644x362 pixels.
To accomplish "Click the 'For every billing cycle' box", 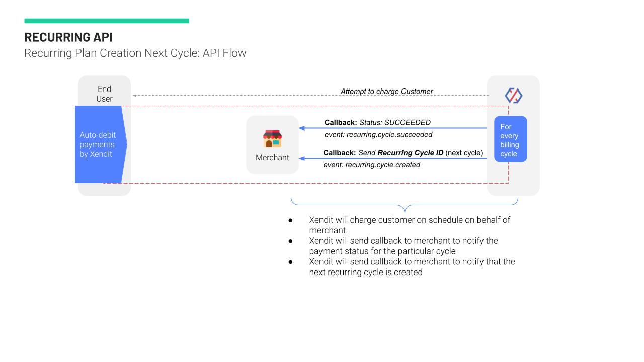I will tap(510, 139).
